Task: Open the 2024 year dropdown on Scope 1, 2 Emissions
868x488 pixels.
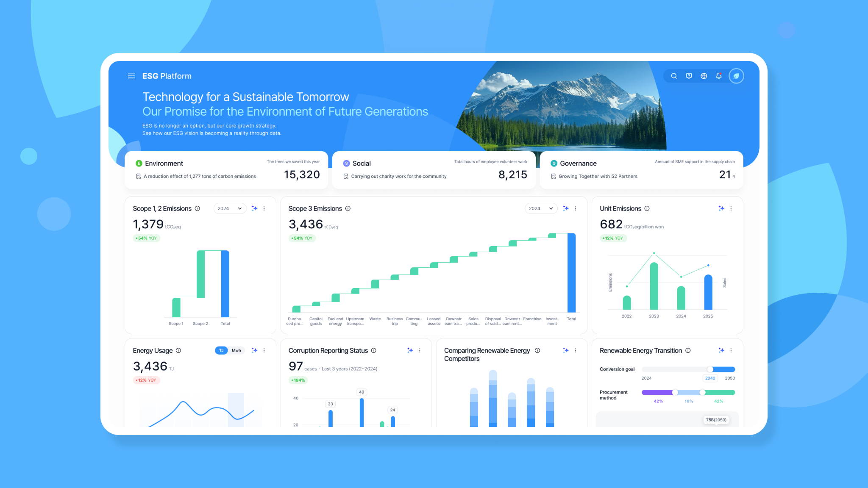Action: (x=230, y=208)
